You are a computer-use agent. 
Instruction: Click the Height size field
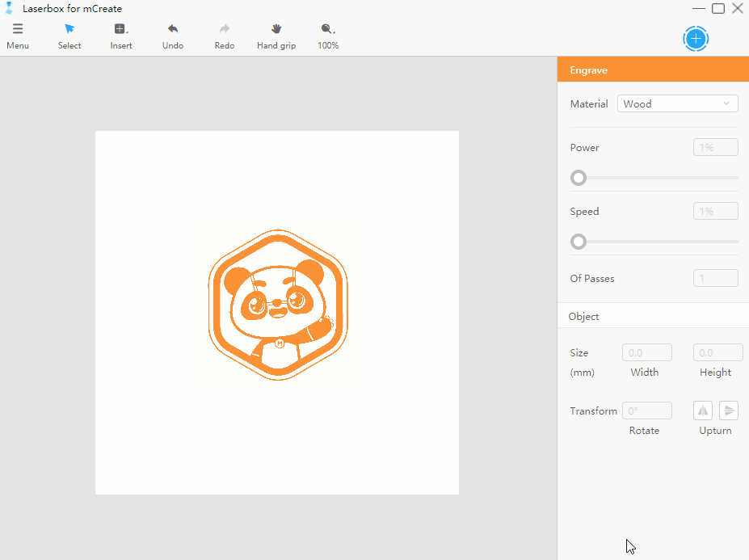pos(717,352)
